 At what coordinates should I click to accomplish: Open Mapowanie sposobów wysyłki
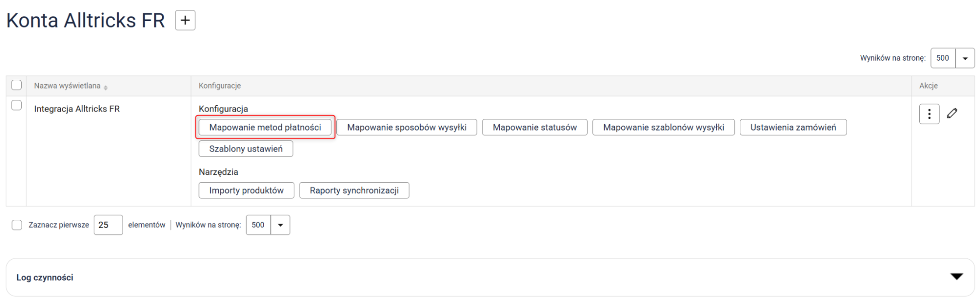tap(406, 127)
